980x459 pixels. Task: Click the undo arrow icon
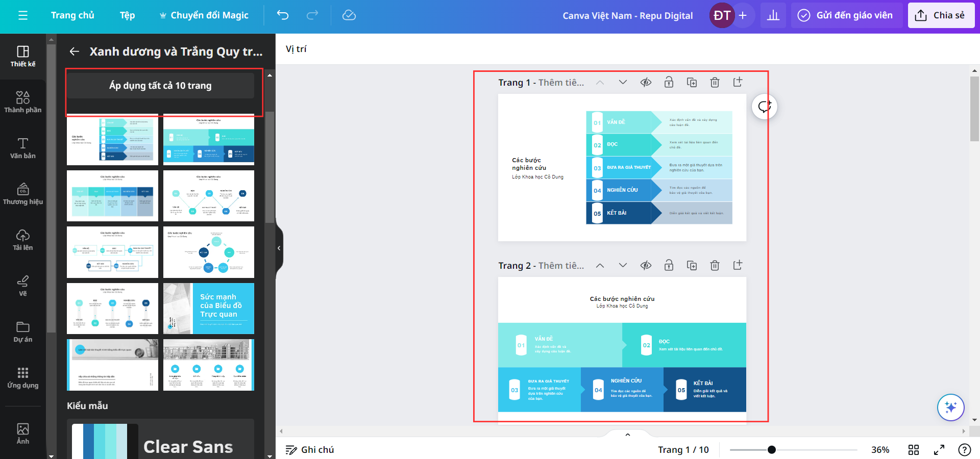click(x=283, y=15)
